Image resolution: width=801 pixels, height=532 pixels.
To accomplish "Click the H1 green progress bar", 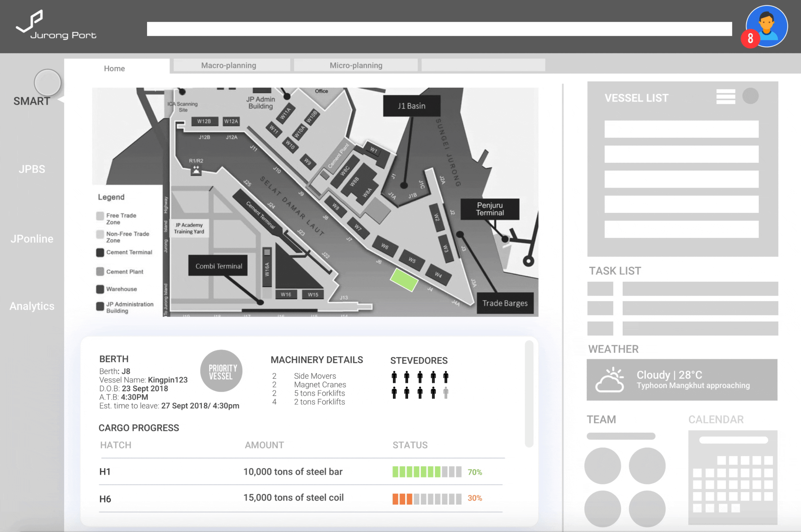I will (x=427, y=472).
